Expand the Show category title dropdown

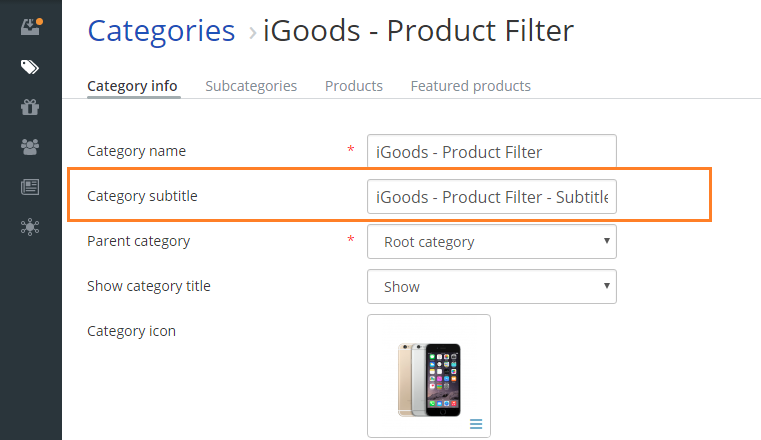click(x=492, y=287)
